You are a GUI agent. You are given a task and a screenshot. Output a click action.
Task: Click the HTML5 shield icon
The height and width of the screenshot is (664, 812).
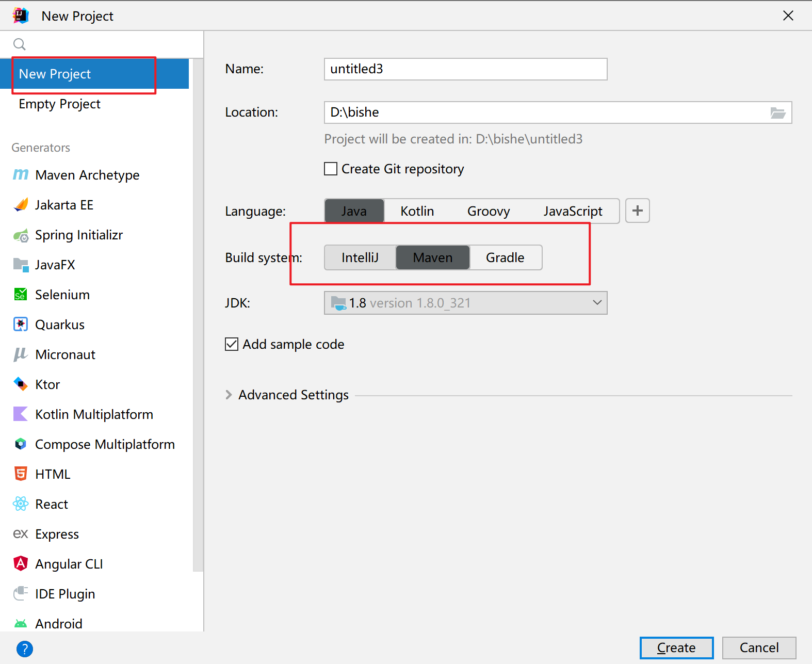click(x=21, y=474)
